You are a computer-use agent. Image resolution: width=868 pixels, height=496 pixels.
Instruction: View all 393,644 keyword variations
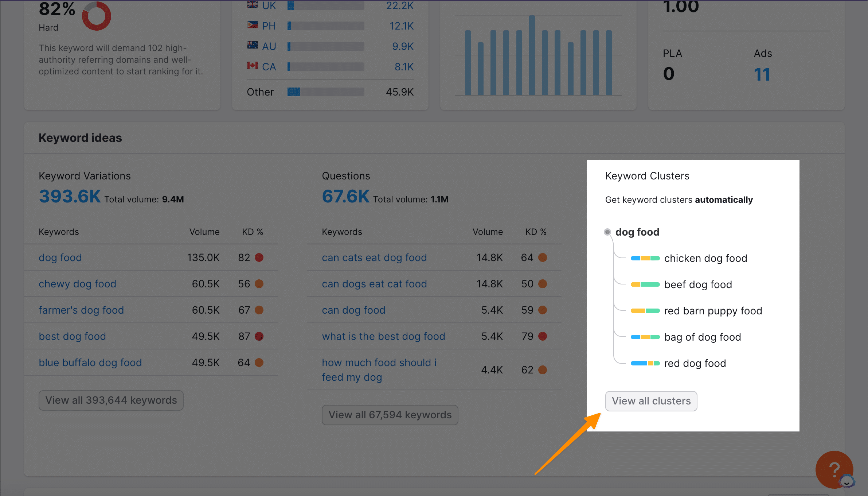pos(111,400)
